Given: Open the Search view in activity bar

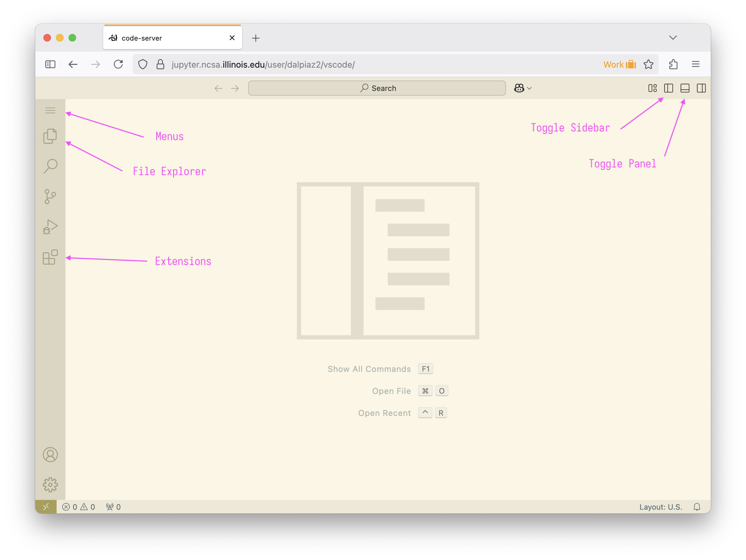Looking at the screenshot, I should coord(50,166).
